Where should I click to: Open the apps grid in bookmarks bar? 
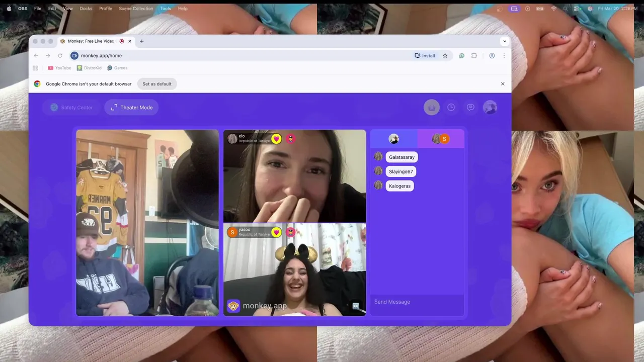(35, 68)
